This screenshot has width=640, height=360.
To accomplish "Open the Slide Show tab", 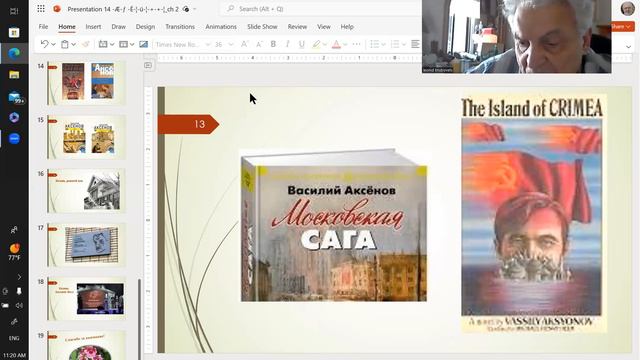I will [262, 27].
